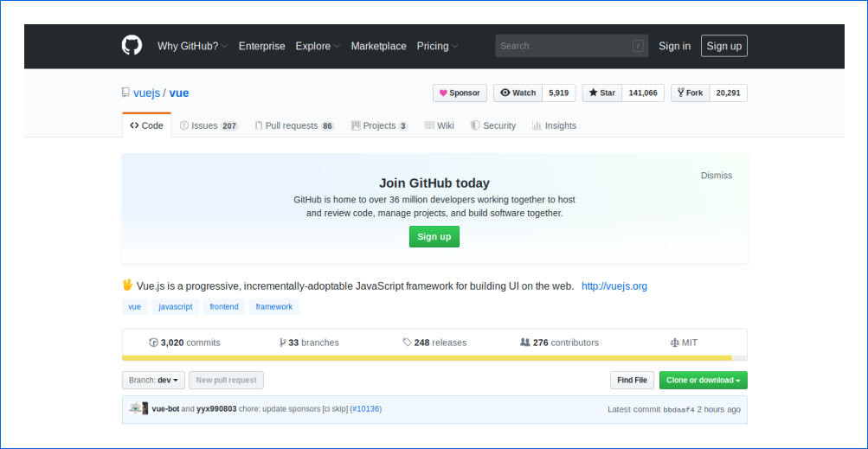Open the Pull requests tab
The image size is (868, 449).
tap(293, 125)
